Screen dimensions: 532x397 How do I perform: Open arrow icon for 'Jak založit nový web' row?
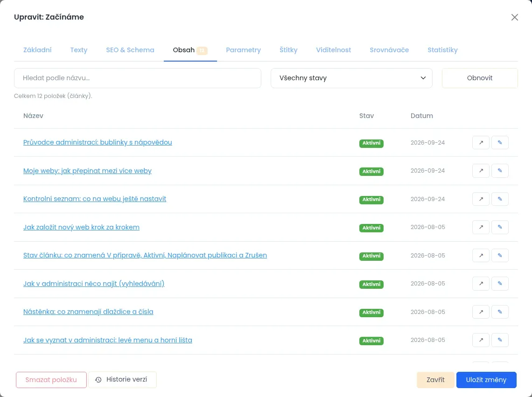click(x=481, y=227)
